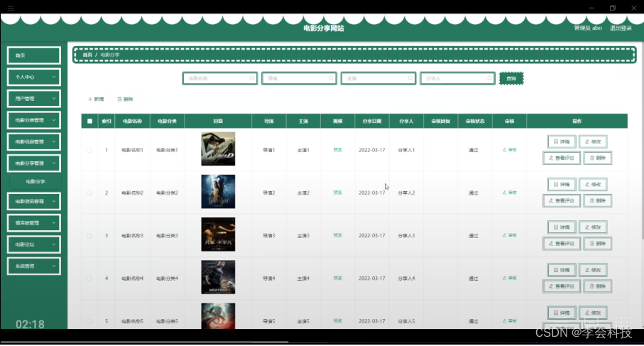Click the cover thumbnail of 电影名称1
Image resolution: width=644 pixels, height=346 pixels.
click(218, 148)
